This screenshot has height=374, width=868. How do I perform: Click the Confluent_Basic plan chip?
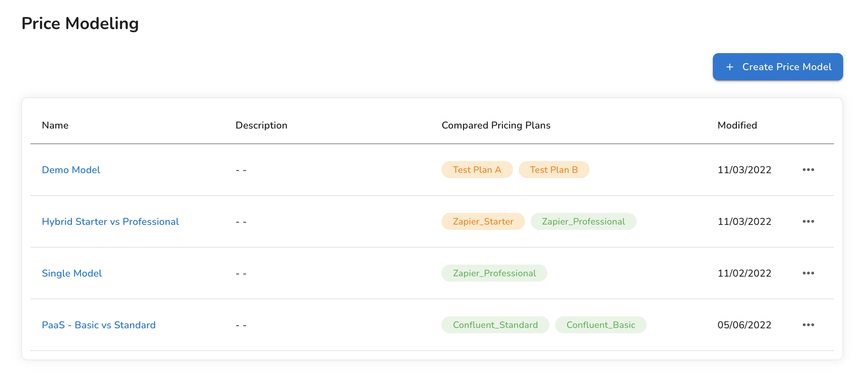(x=601, y=325)
